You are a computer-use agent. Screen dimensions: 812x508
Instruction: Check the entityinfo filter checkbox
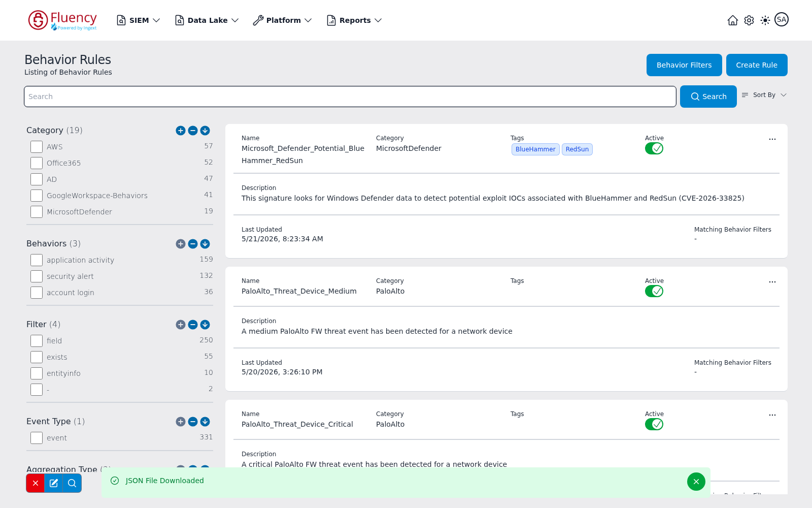coord(37,373)
